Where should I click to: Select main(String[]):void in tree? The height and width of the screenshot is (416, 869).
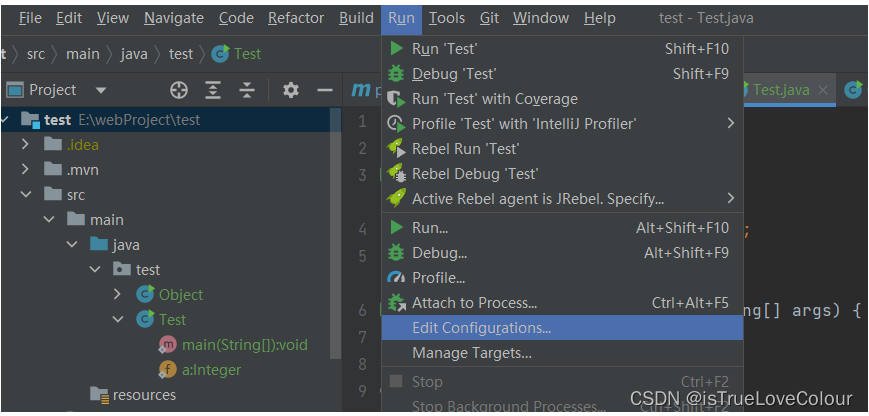coord(245,345)
